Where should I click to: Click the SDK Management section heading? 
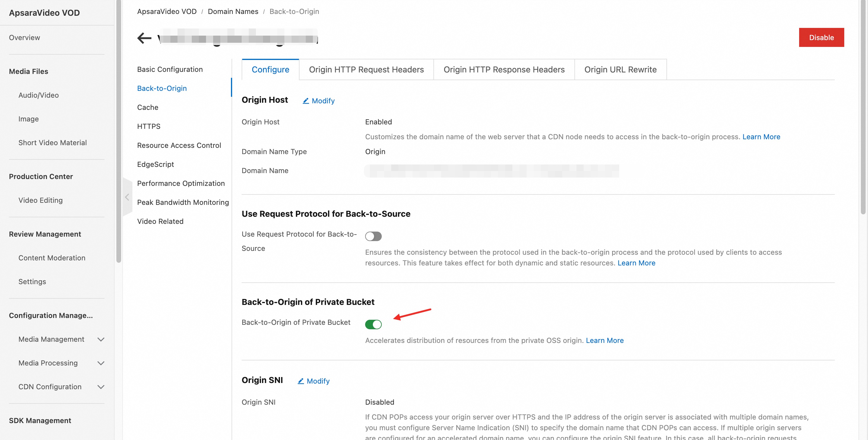[40, 420]
